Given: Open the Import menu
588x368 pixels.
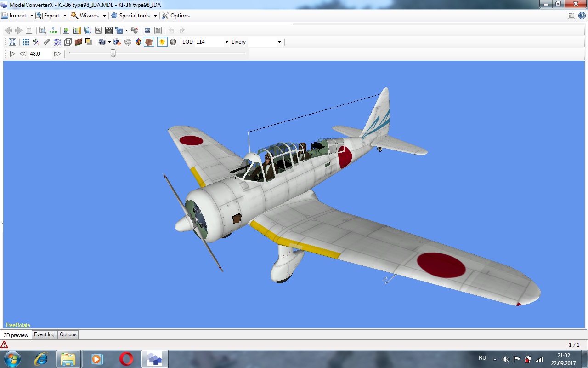Looking at the screenshot, I should coord(17,16).
